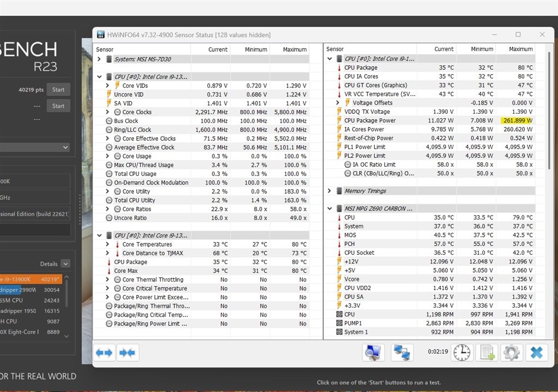The width and height of the screenshot is (558, 392).
Task: Expand the System: MSI MS-7D30 group
Action: [99, 59]
